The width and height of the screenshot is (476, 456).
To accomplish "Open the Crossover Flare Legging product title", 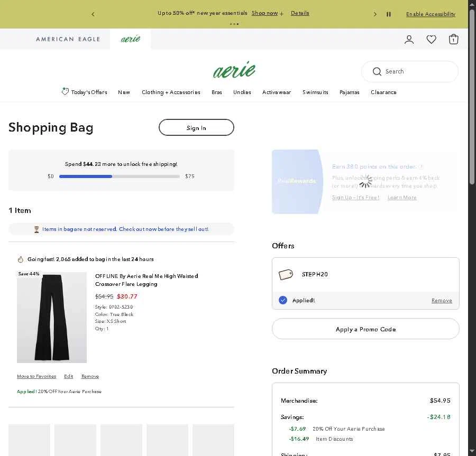I will (147, 280).
